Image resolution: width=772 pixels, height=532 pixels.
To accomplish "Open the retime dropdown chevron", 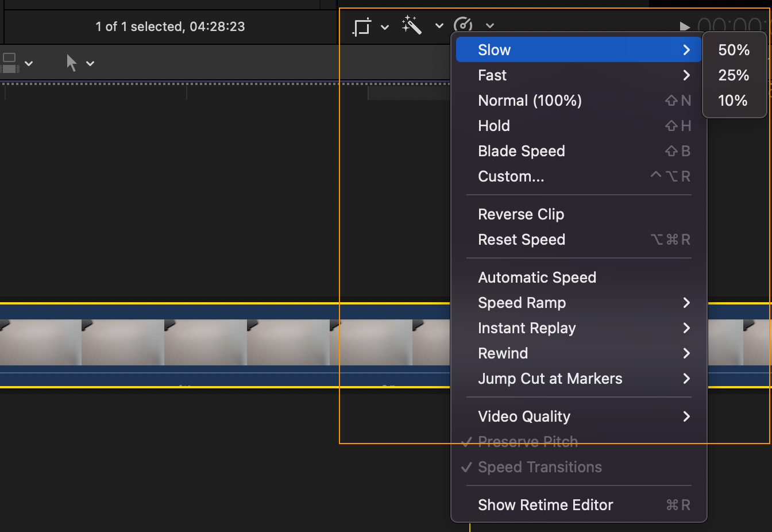I will [x=489, y=26].
